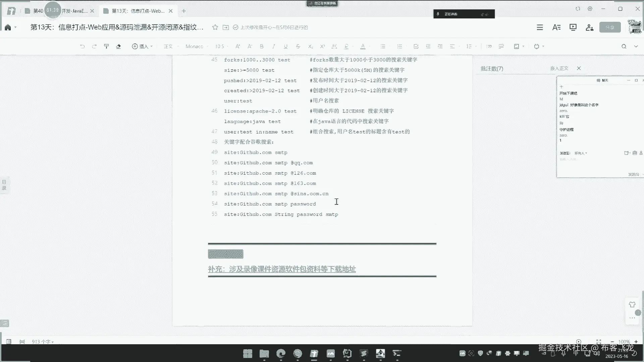Viewport: 644px width, 362px height.
Task: Open the 目录 outline side tab
Action: (4, 185)
